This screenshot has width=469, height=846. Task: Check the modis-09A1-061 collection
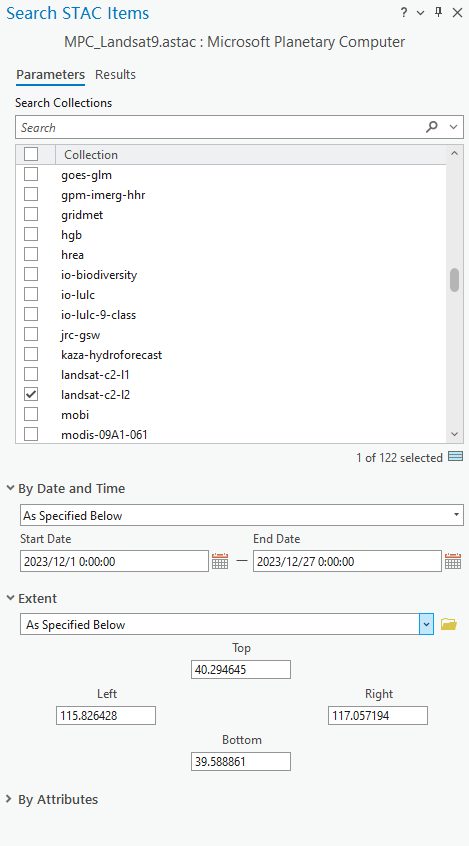[x=31, y=434]
